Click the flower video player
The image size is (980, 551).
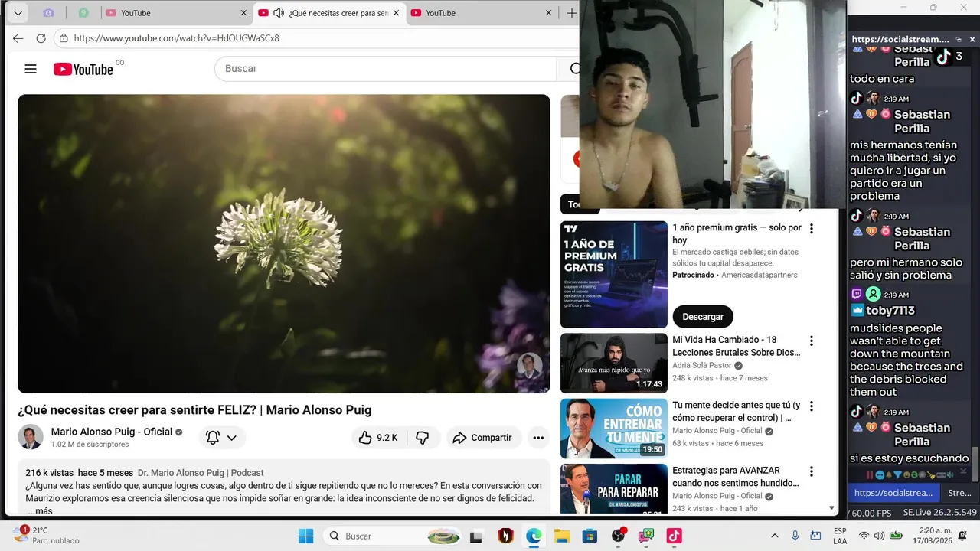click(x=284, y=243)
